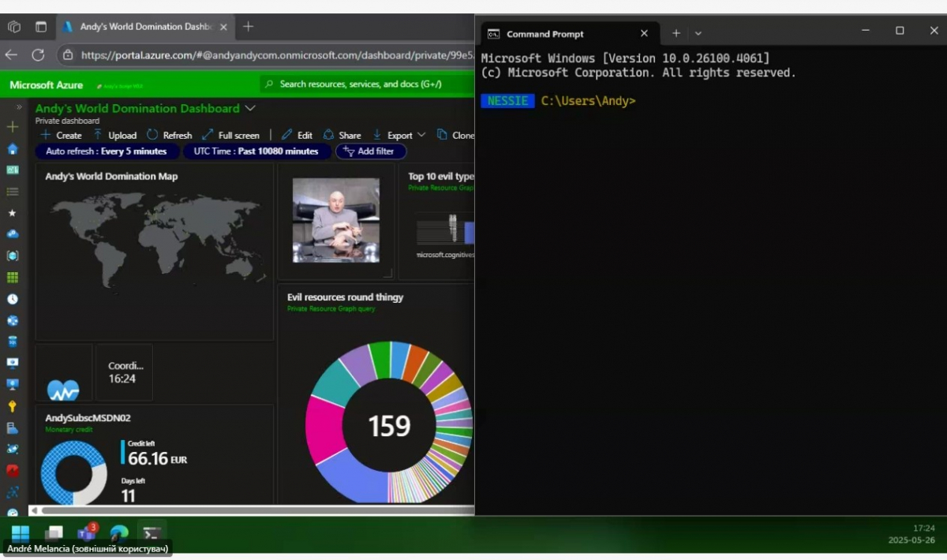This screenshot has height=560, width=947.
Task: Share the dashboard
Action: tap(342, 135)
